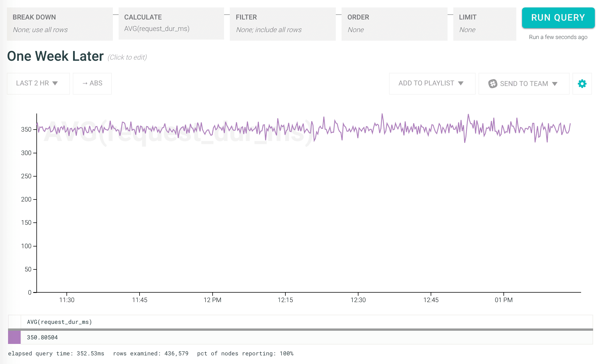Click the purple color swatch in results
Image resolution: width=600 pixels, height=364 pixels.
click(x=14, y=337)
